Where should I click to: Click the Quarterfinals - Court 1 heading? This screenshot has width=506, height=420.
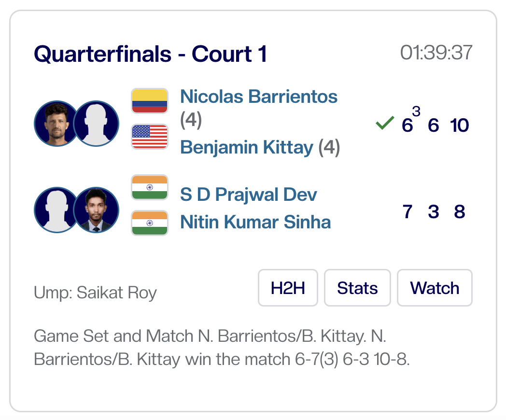coord(150,54)
